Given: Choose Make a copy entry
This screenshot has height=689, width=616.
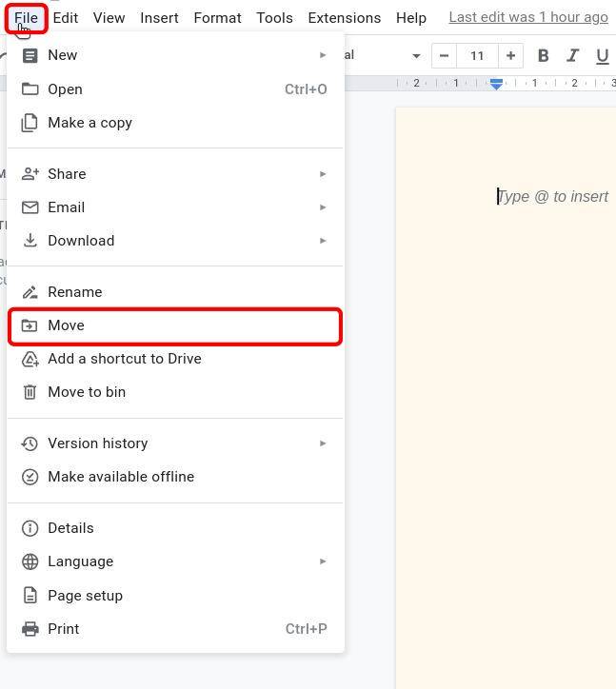Looking at the screenshot, I should click(x=89, y=123).
